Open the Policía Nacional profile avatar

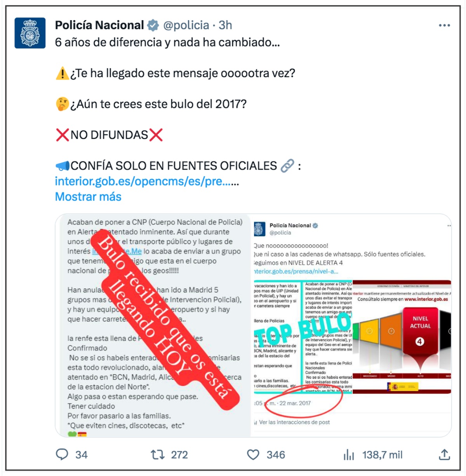[30, 33]
